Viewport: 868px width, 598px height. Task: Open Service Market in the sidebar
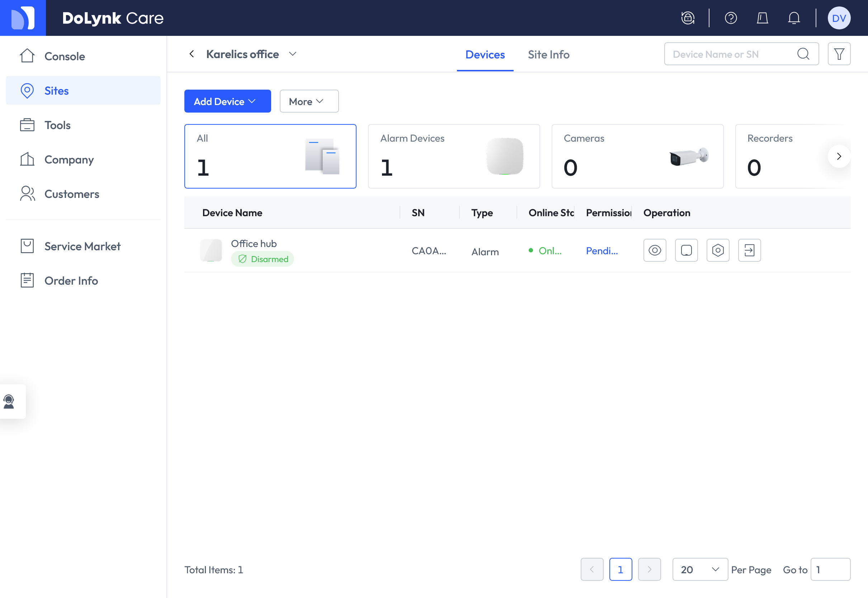(x=83, y=247)
